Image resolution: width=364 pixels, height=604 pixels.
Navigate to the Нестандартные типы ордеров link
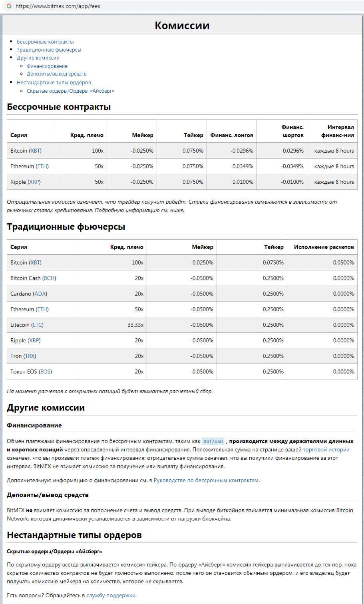click(54, 83)
